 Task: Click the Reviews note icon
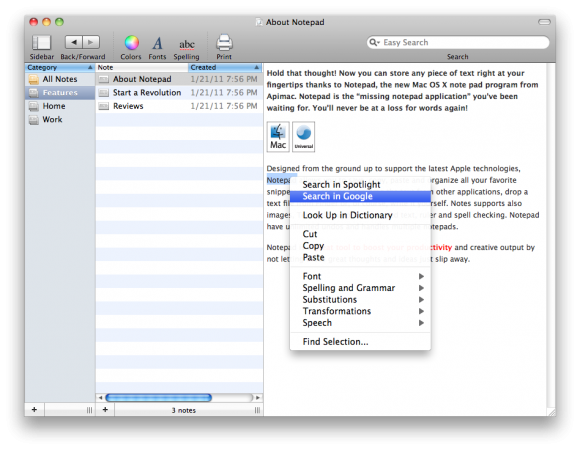104,106
